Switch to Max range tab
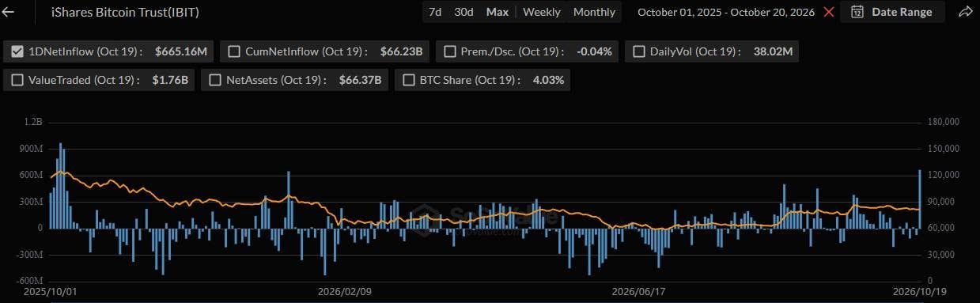 coord(498,12)
